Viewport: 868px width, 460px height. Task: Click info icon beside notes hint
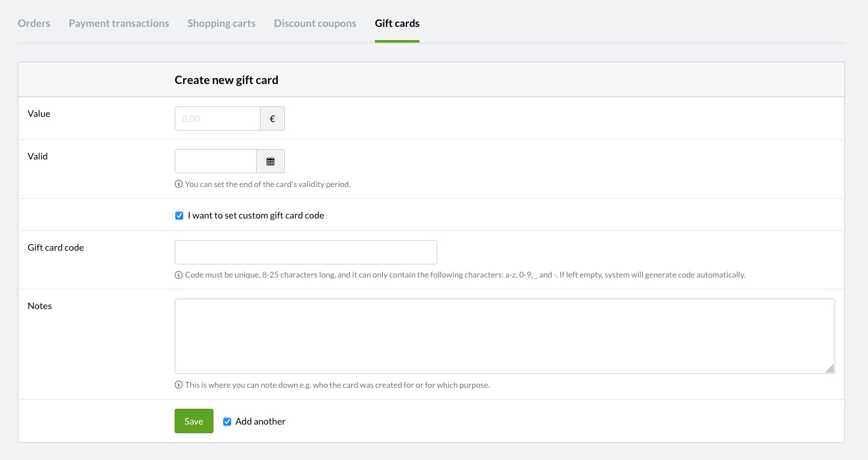(179, 385)
